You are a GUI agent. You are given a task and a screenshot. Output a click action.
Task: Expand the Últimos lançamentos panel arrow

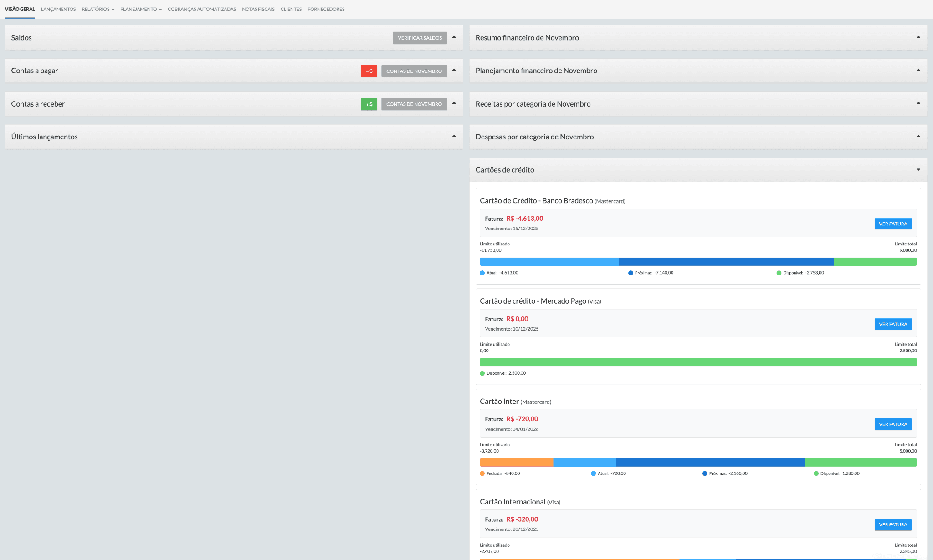click(x=454, y=136)
